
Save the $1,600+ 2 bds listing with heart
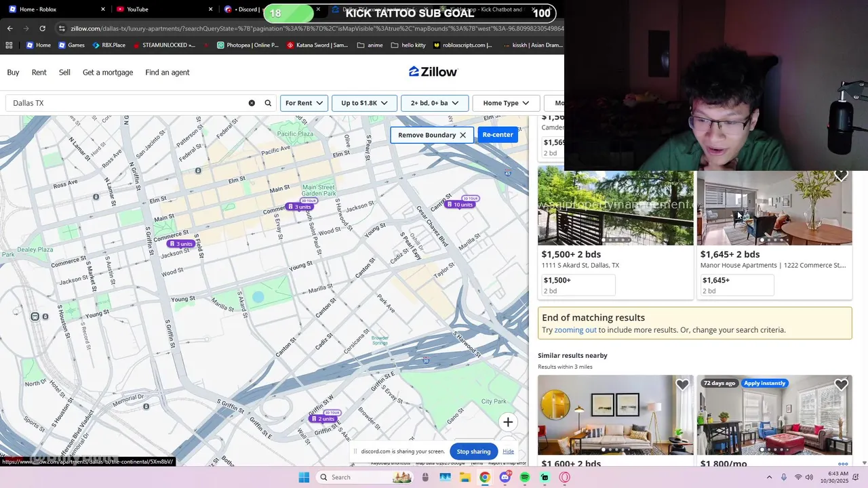pos(682,385)
